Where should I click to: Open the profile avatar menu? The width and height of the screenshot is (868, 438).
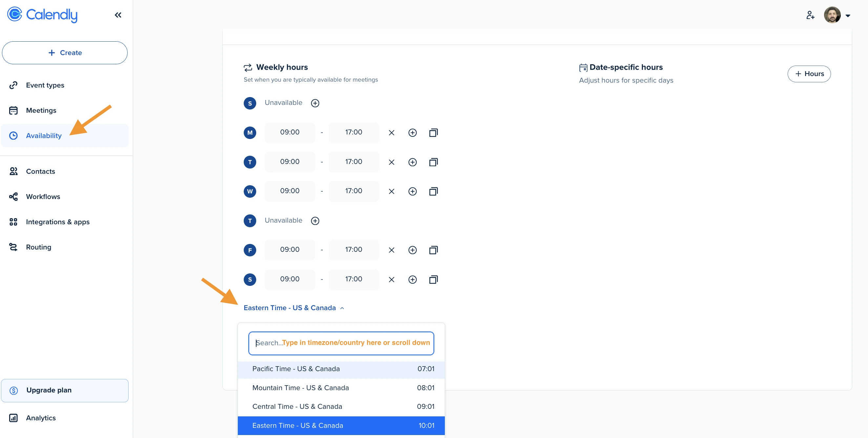pos(837,15)
